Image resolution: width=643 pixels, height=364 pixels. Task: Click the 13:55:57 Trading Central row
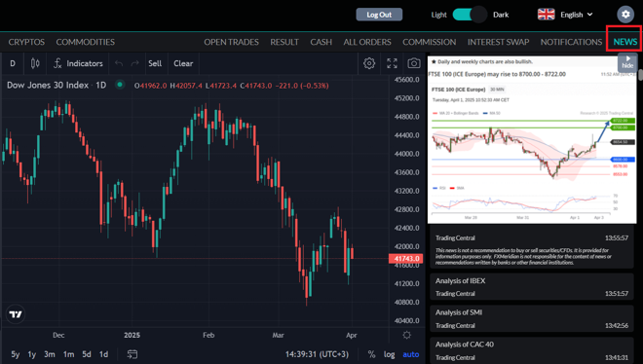(532, 237)
